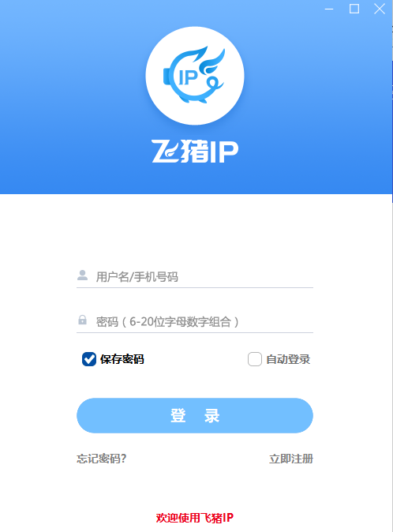Click the 自动登录 label text
The width and height of the screenshot is (393, 532).
(288, 359)
